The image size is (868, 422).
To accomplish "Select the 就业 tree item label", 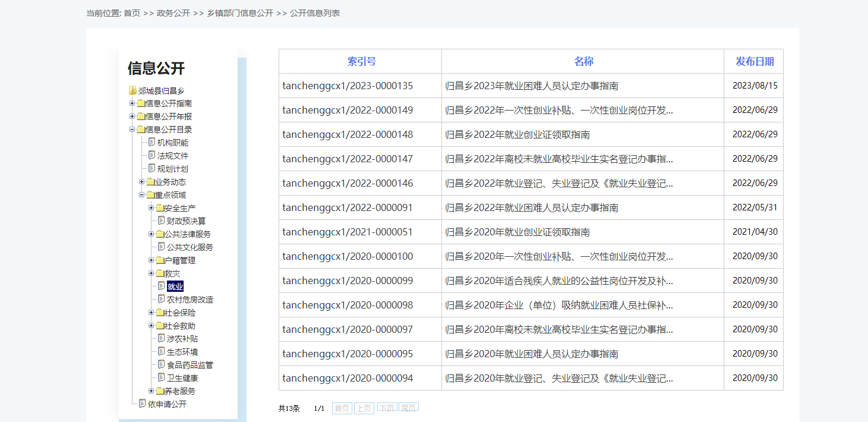I will pos(175,286).
